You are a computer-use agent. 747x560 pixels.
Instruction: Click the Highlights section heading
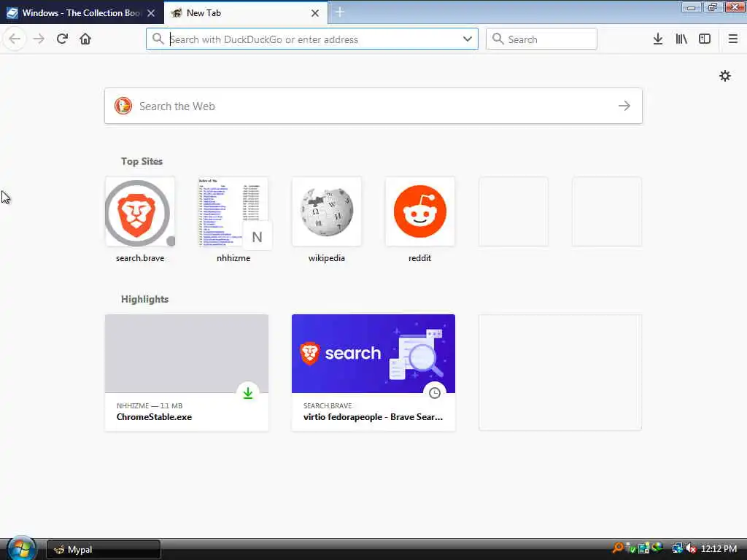(145, 299)
